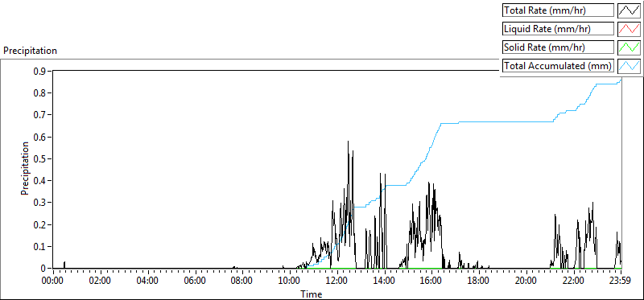Click the 12:00 time axis tick label

[x=336, y=281]
